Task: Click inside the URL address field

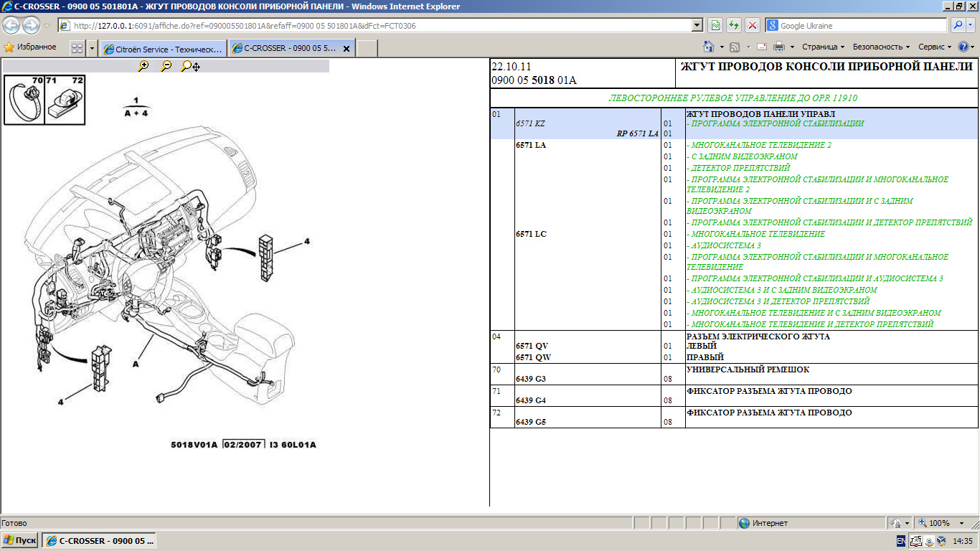Action: [x=380, y=25]
